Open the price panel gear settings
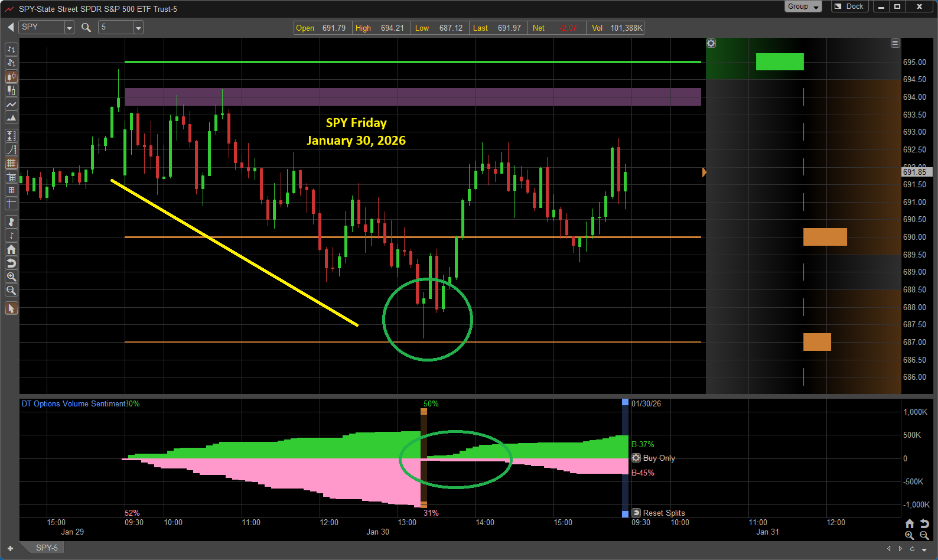 tap(711, 43)
